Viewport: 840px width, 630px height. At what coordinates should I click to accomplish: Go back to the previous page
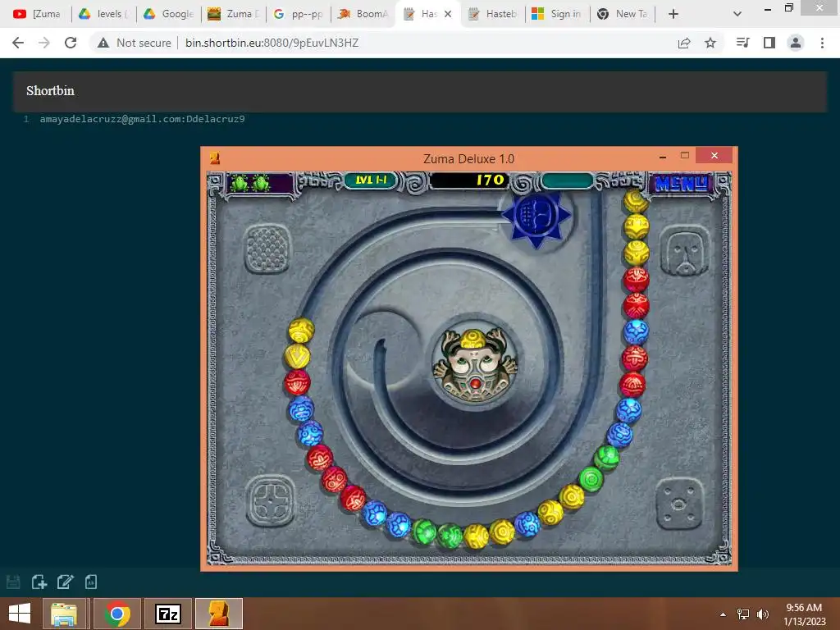18,43
